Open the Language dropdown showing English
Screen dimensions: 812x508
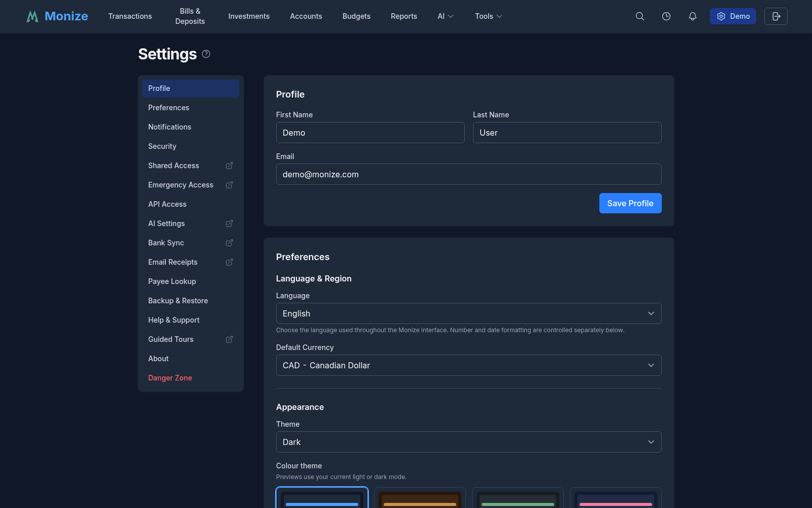tap(469, 313)
